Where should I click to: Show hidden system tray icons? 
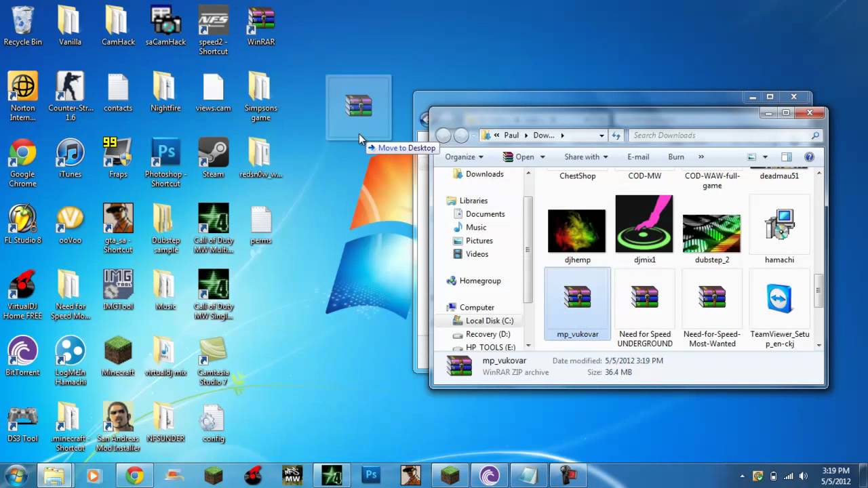tap(743, 476)
